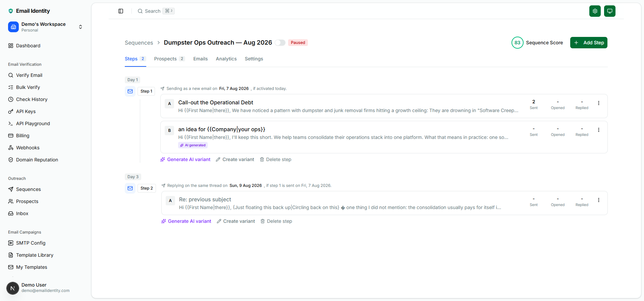
Task: Go back via Sequences breadcrumb link
Action: point(139,43)
